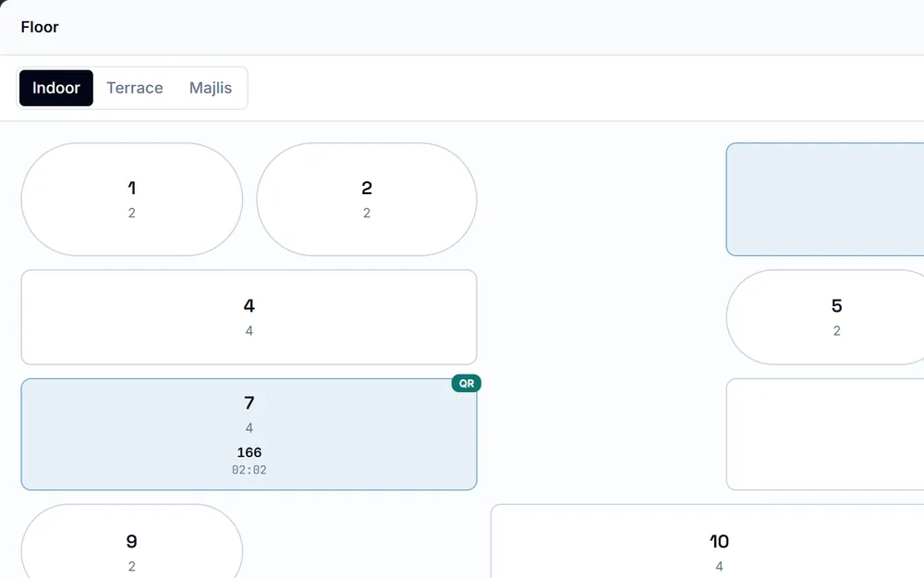
Task: Click the Floor page heading
Action: pyautogui.click(x=40, y=27)
